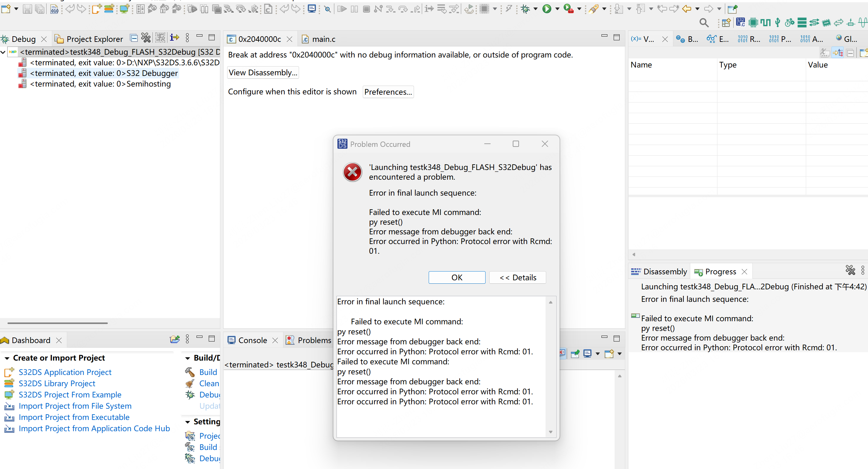Open the sine-wave perspective icon
Screen dimensions: 868x469
[x=863, y=23]
